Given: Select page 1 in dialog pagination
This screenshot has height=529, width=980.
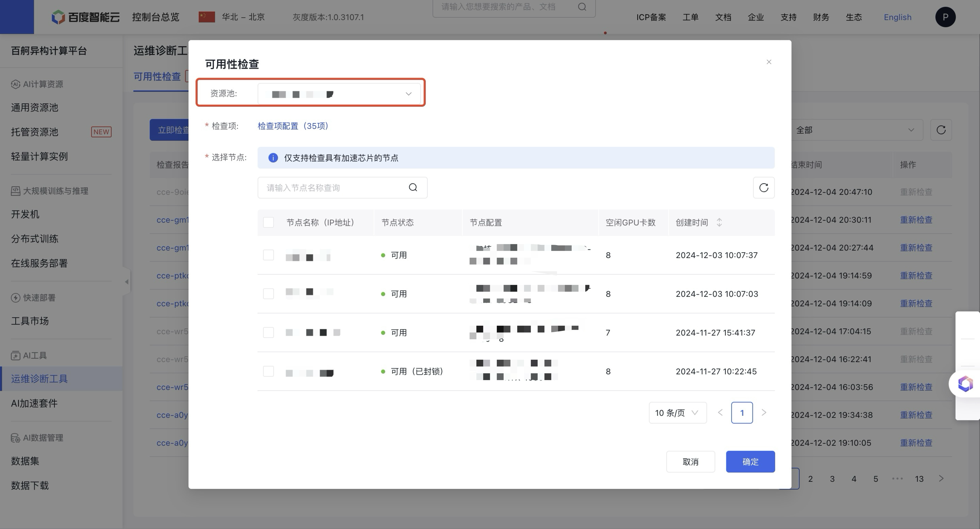Looking at the screenshot, I should coord(742,413).
